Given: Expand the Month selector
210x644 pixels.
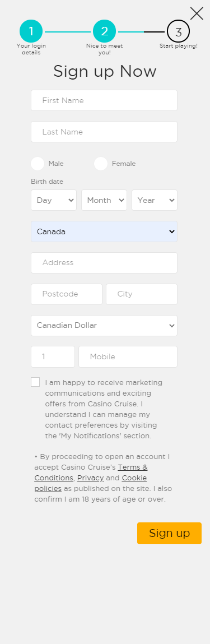Looking at the screenshot, I should click(104, 200).
